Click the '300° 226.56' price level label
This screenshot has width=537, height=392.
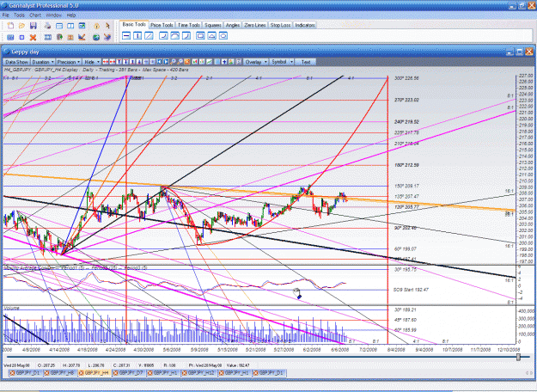point(406,78)
